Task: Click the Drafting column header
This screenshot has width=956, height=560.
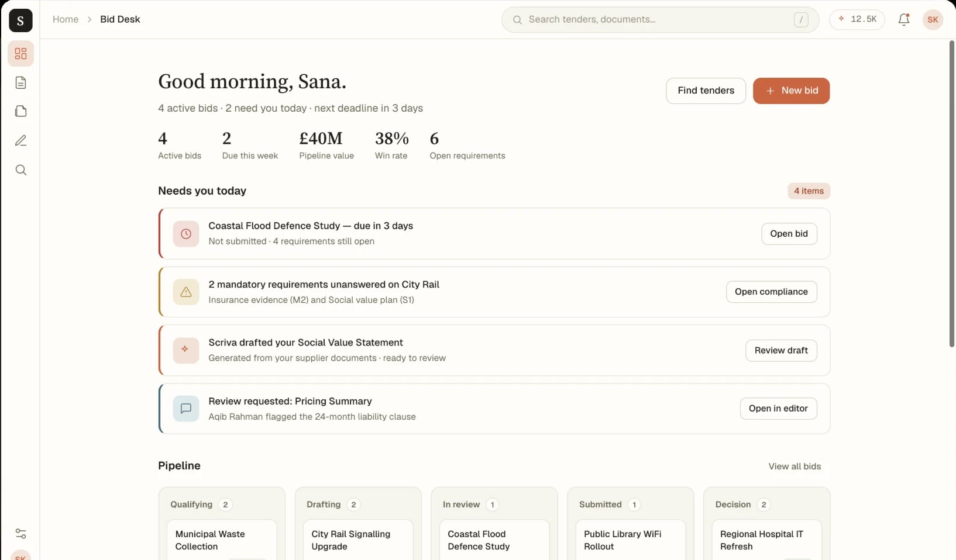Action: pyautogui.click(x=333, y=504)
